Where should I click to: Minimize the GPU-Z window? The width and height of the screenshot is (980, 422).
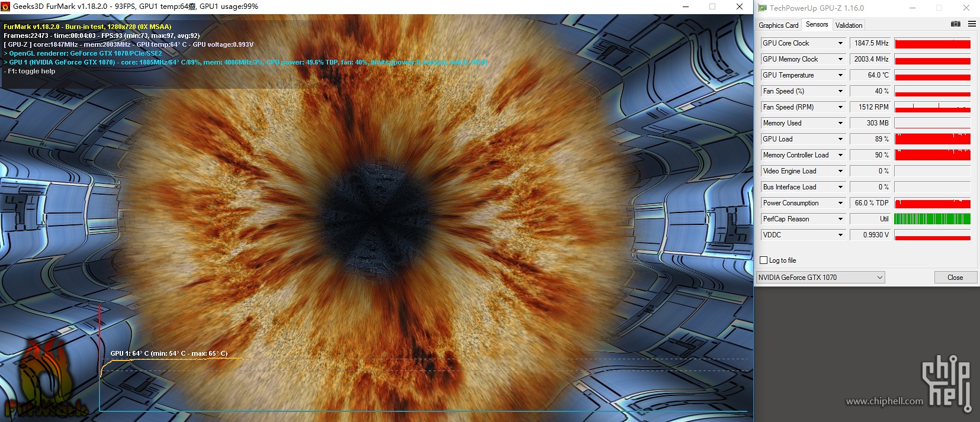(912, 8)
